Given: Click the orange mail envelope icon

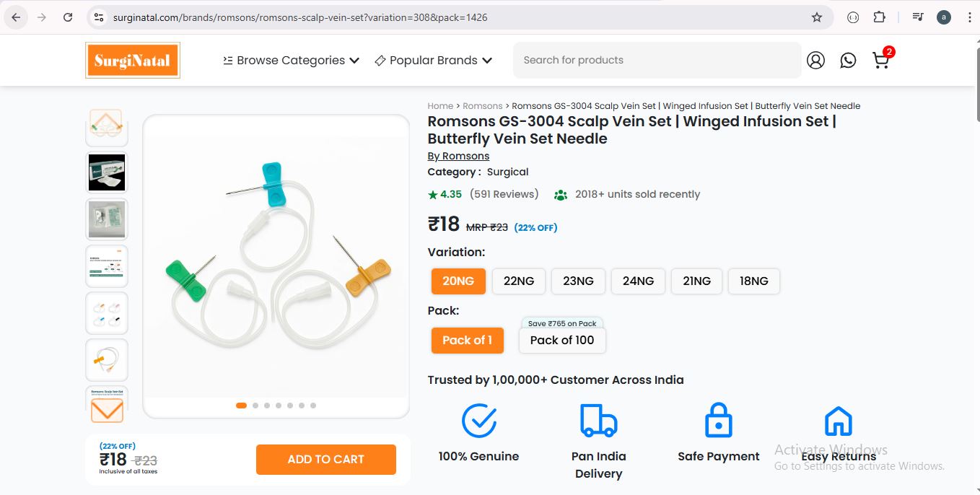Looking at the screenshot, I should click(107, 410).
